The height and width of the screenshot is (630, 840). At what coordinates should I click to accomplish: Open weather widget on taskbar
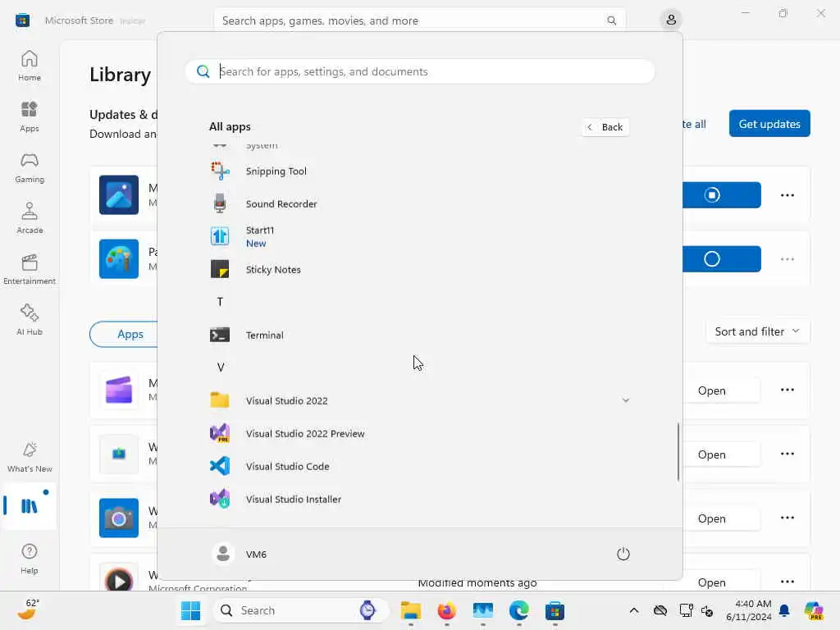tap(27, 609)
